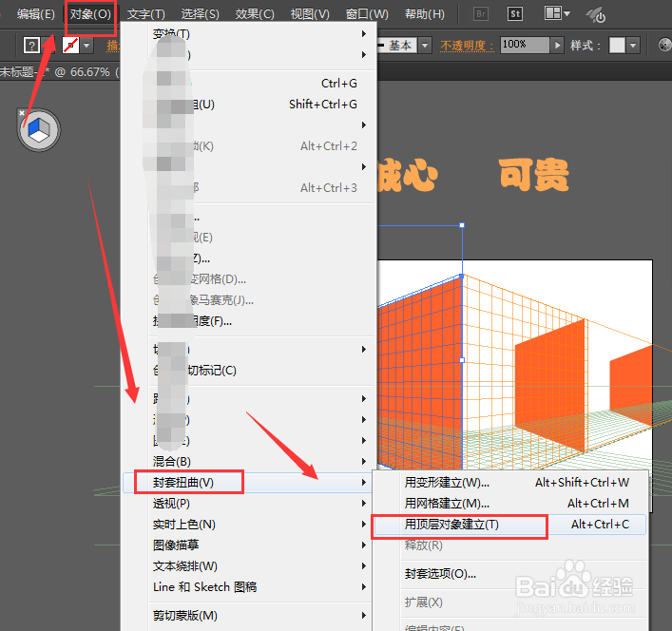Open Adobe Stock St icon
672x631 pixels.
515,14
